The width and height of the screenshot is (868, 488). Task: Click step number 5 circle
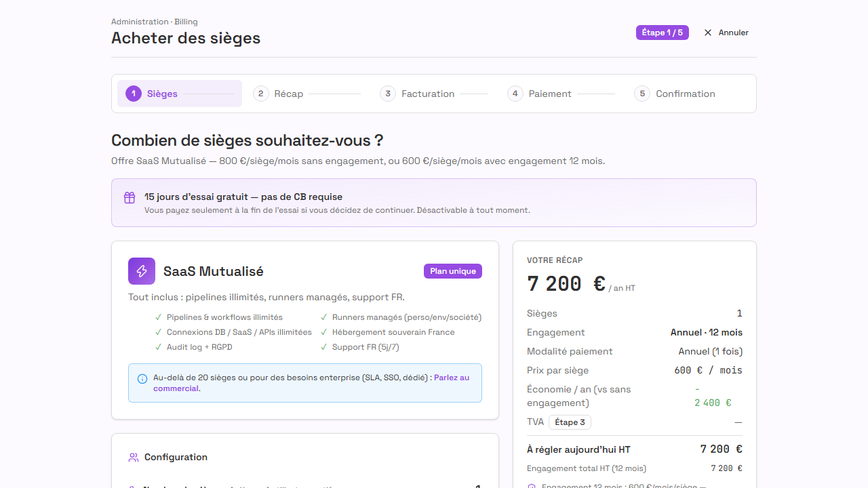642,94
